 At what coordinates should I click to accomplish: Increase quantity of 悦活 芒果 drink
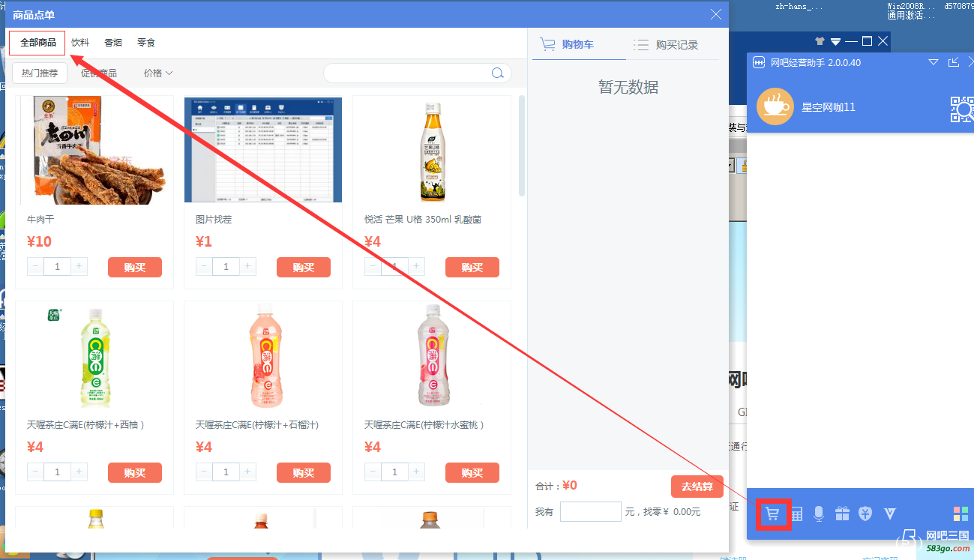[x=417, y=266]
